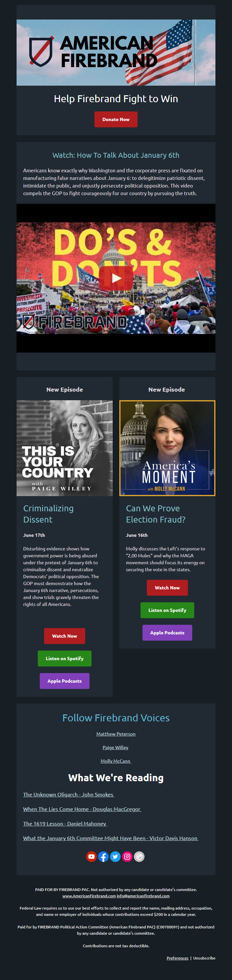Image resolution: width=232 pixels, height=980 pixels.
Task: Click the red Donate Now button
Action: click(116, 119)
